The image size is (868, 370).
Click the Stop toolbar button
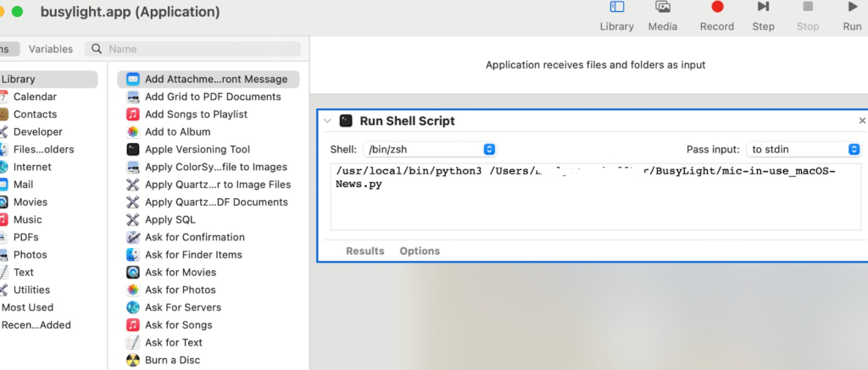[808, 16]
